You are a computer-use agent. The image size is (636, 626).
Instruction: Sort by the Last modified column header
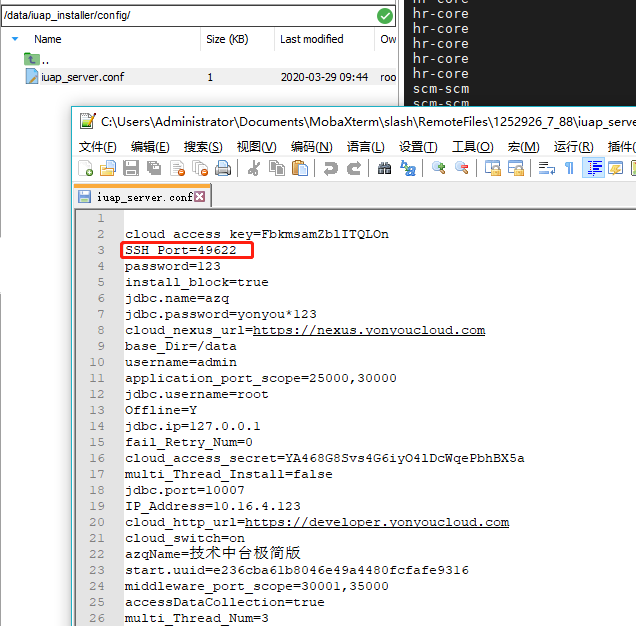coord(312,39)
